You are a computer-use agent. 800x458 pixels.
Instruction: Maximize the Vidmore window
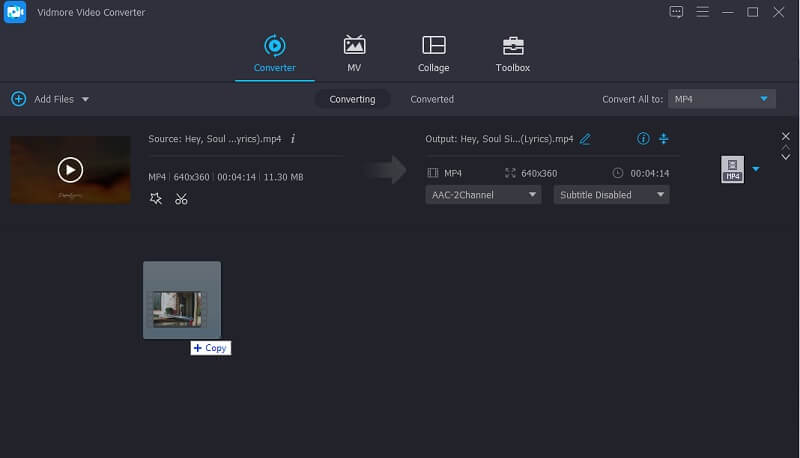pos(753,12)
